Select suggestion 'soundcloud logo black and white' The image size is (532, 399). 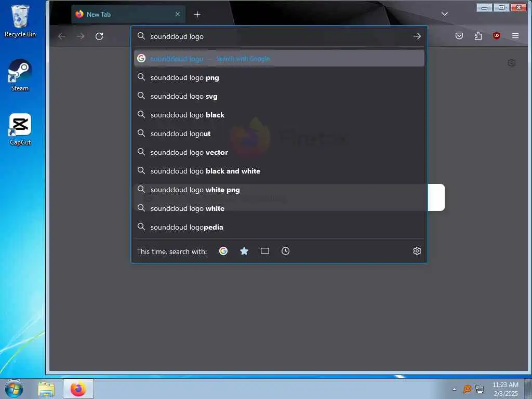click(x=279, y=171)
